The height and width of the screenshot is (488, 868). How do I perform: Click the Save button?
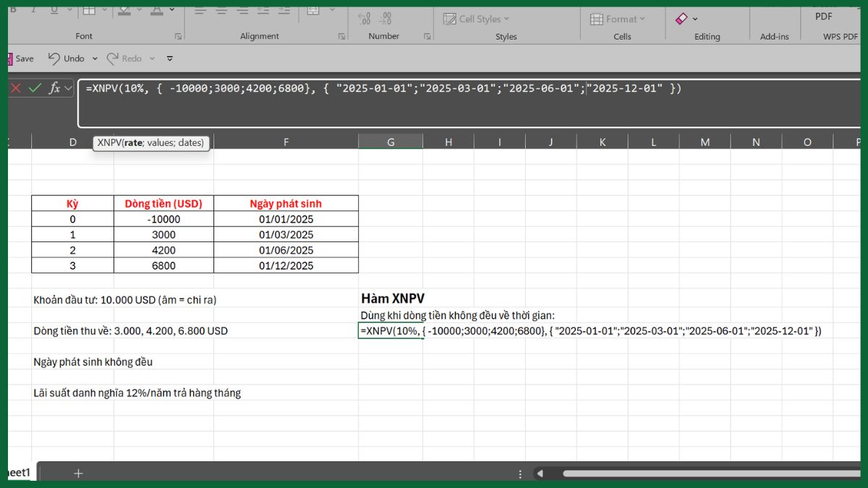(x=22, y=59)
